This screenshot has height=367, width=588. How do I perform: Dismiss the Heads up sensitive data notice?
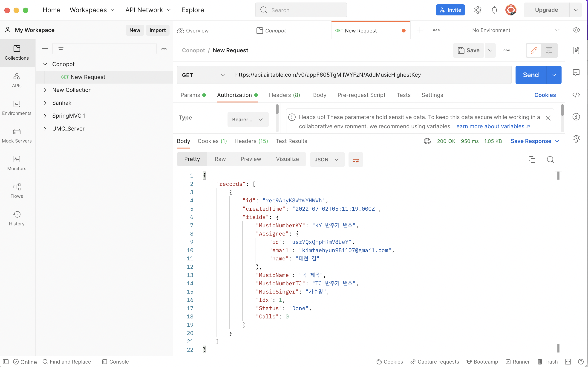(x=548, y=118)
